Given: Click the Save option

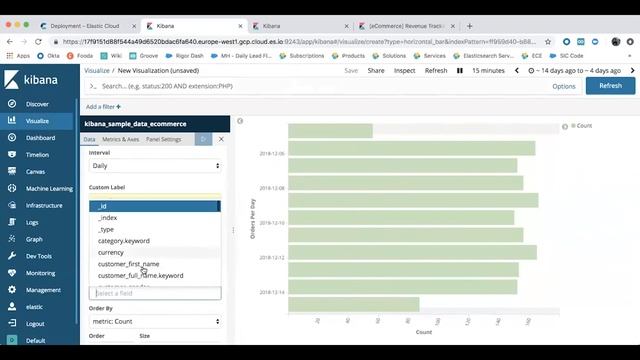Looking at the screenshot, I should (x=351, y=71).
